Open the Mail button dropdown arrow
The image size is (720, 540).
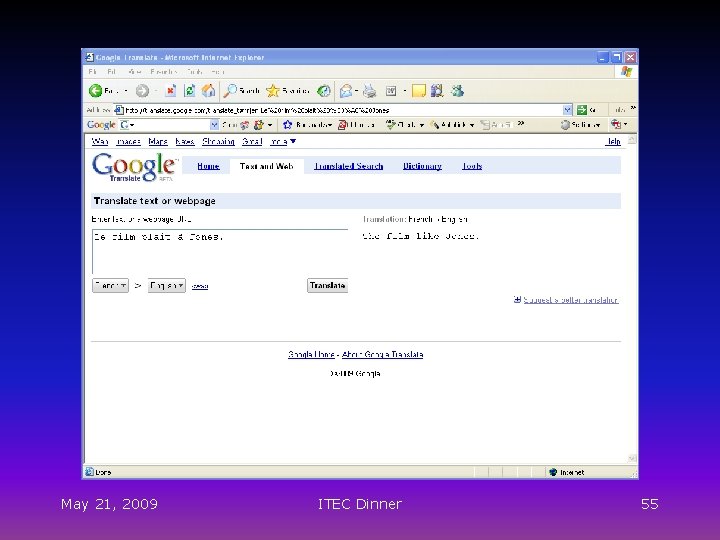(356, 91)
